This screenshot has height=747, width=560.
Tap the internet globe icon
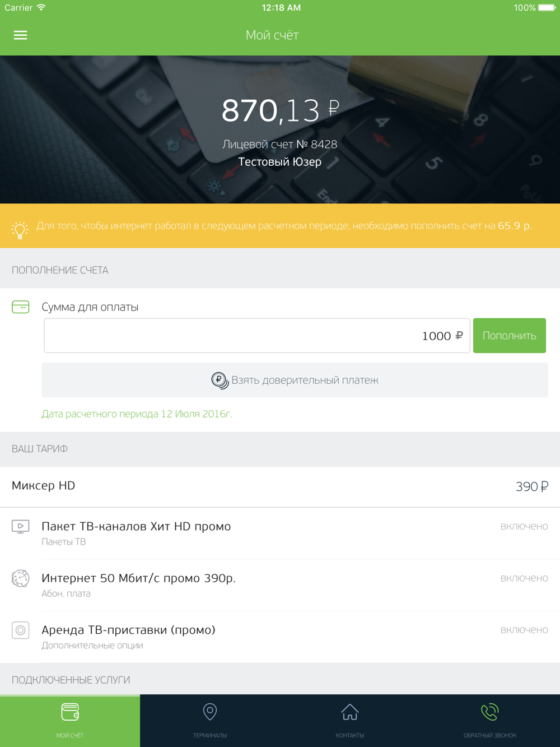pos(21,578)
